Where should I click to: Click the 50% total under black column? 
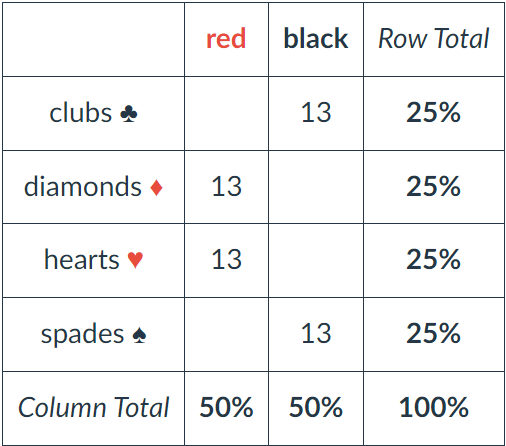(316, 407)
